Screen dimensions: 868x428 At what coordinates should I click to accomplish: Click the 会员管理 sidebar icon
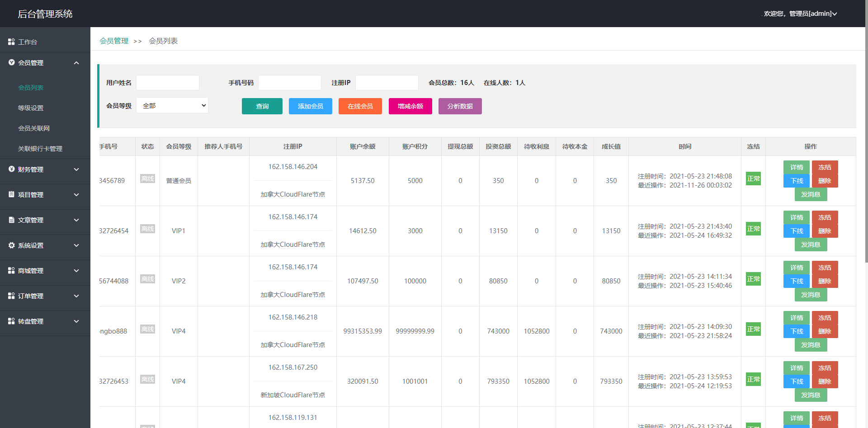[x=12, y=62]
